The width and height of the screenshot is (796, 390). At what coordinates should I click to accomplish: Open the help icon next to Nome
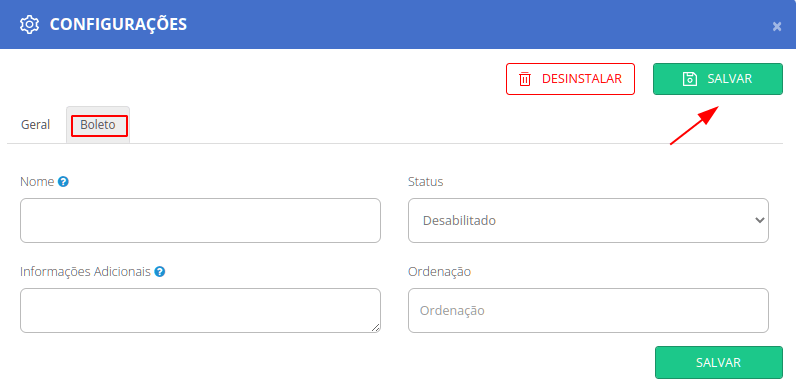tap(63, 181)
